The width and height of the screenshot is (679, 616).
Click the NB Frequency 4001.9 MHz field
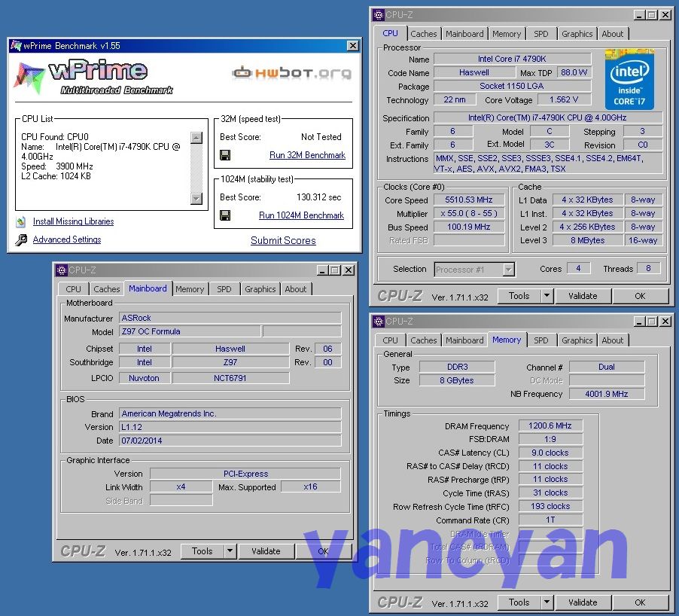point(606,394)
